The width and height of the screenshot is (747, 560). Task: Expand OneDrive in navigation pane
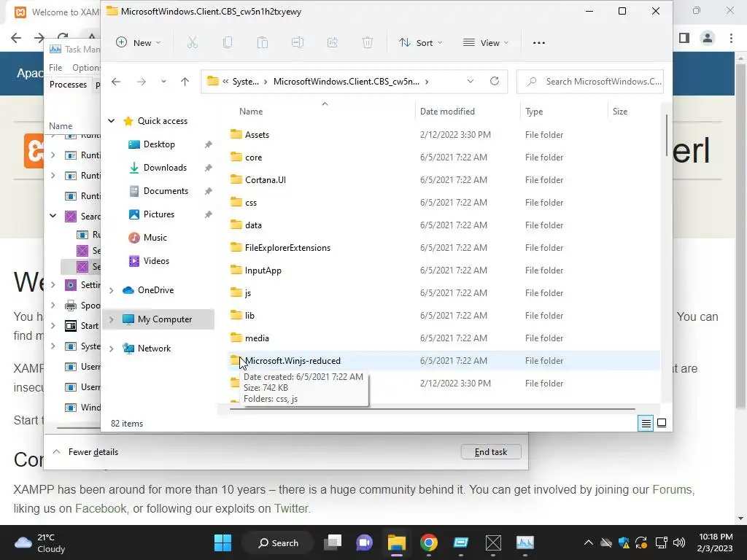pyautogui.click(x=112, y=290)
